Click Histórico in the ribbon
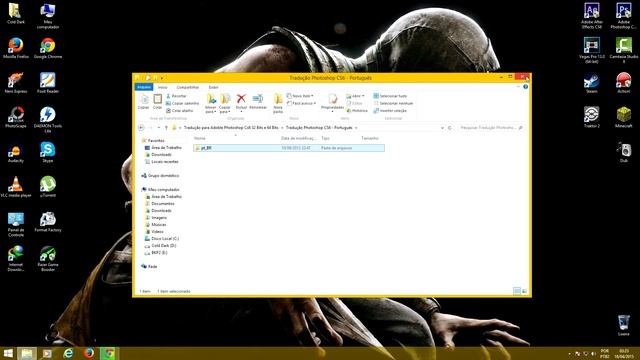The image size is (640, 360). tap(357, 111)
